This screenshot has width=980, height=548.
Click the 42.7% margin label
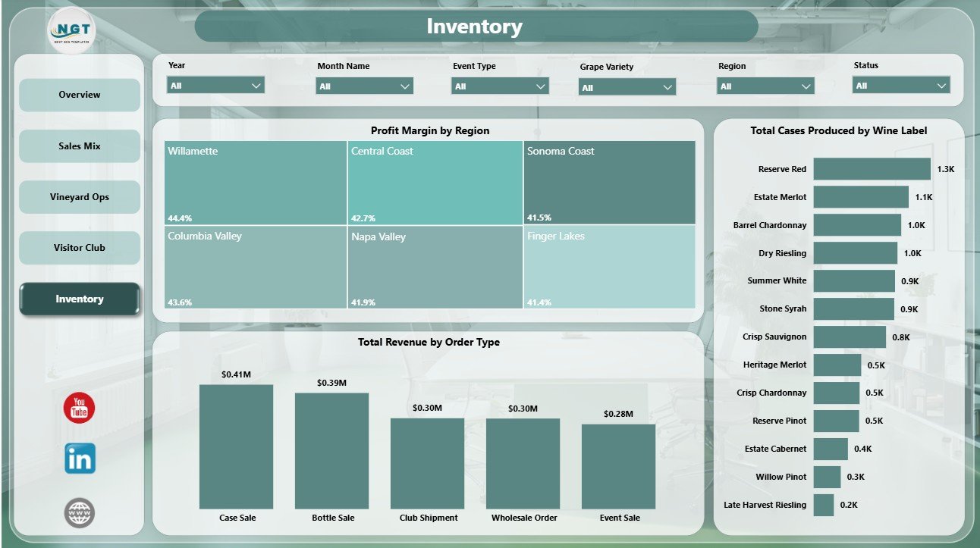tap(363, 218)
